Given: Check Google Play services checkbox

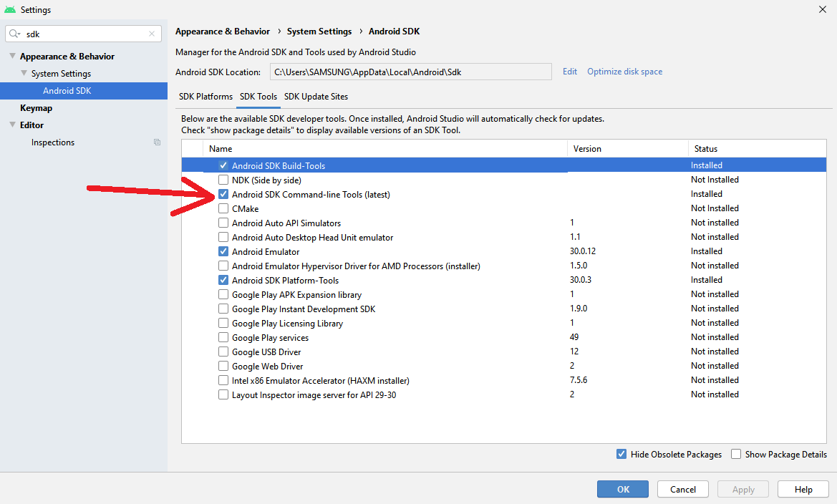Looking at the screenshot, I should pyautogui.click(x=223, y=337).
